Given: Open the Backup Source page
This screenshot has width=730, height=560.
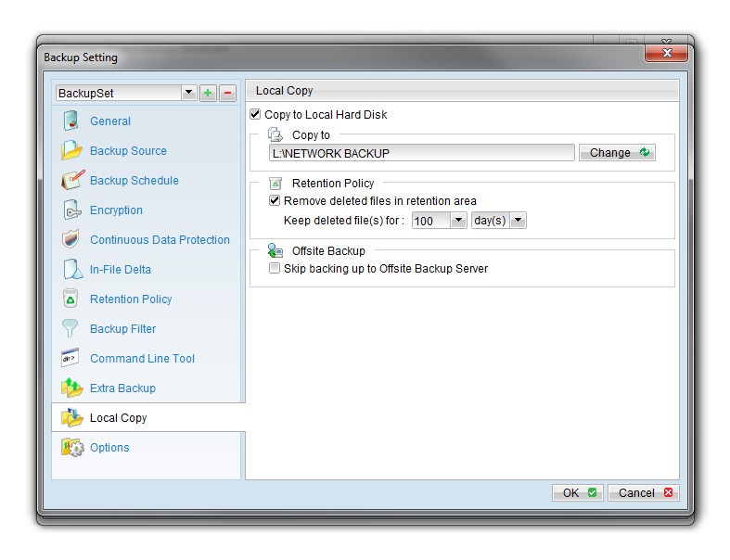Looking at the screenshot, I should 129,151.
